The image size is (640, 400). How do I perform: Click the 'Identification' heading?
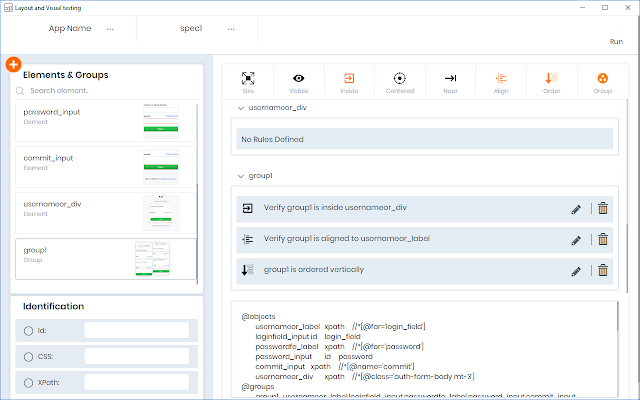click(53, 307)
